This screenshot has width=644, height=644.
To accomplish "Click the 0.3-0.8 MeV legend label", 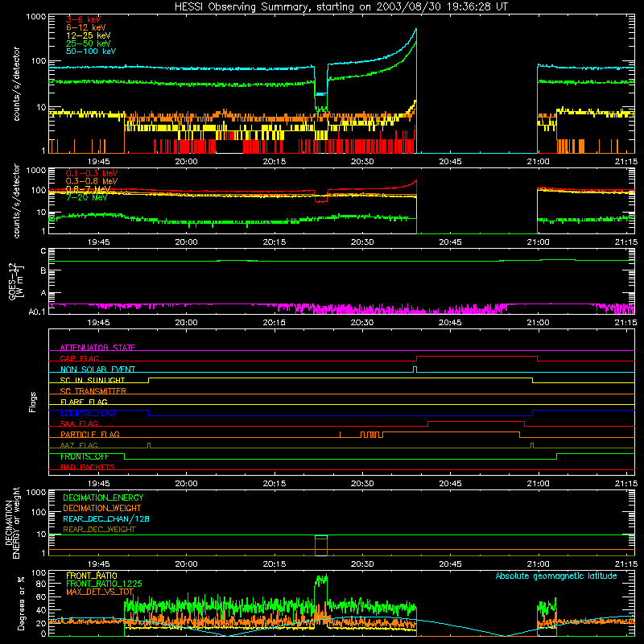I will 92,181.
